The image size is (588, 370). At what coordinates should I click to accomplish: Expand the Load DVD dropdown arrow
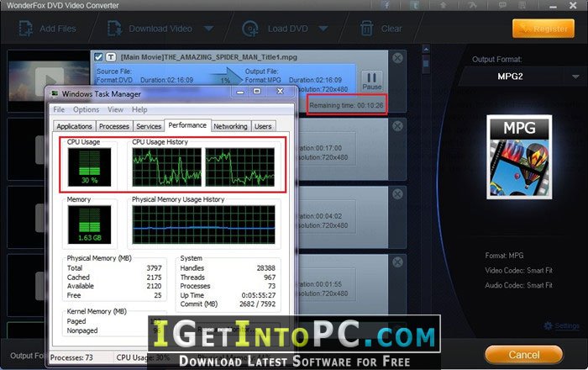click(x=323, y=29)
